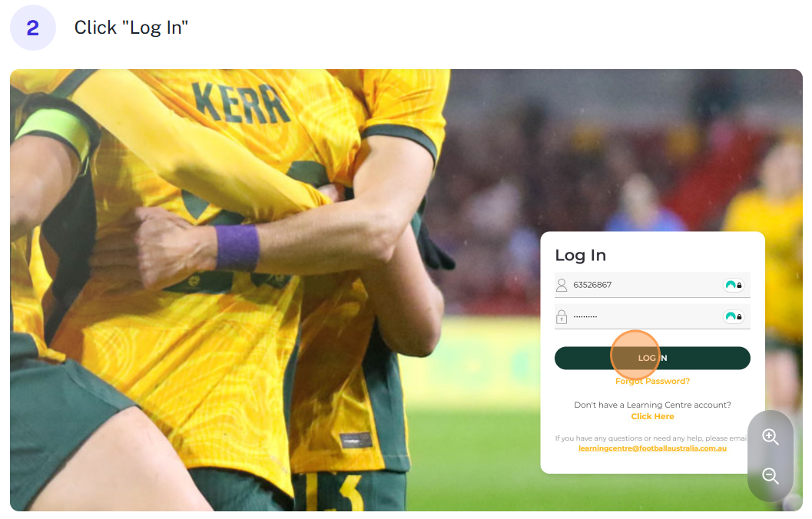Select the "Log In" heading in the login card
812x519 pixels.
[x=580, y=256]
